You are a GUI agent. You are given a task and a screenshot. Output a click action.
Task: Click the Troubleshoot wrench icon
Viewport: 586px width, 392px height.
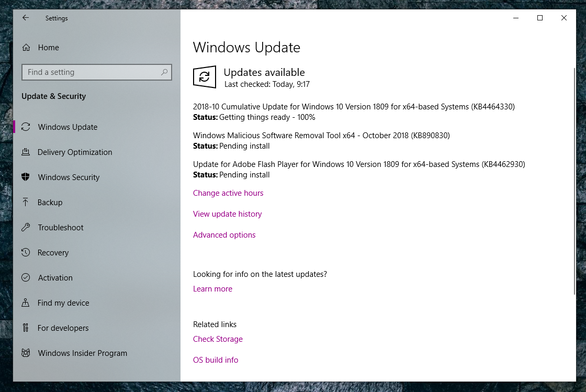coord(26,227)
